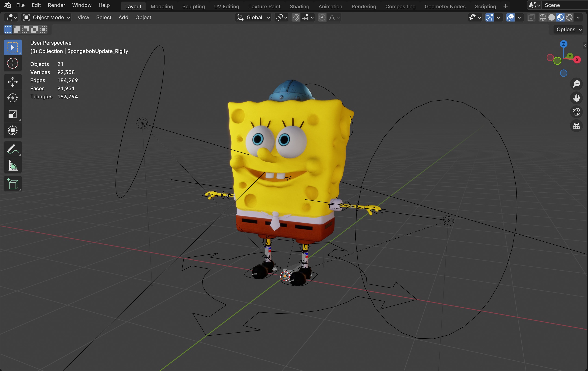
Task: Set selection mode to Subtract
Action: (26, 30)
